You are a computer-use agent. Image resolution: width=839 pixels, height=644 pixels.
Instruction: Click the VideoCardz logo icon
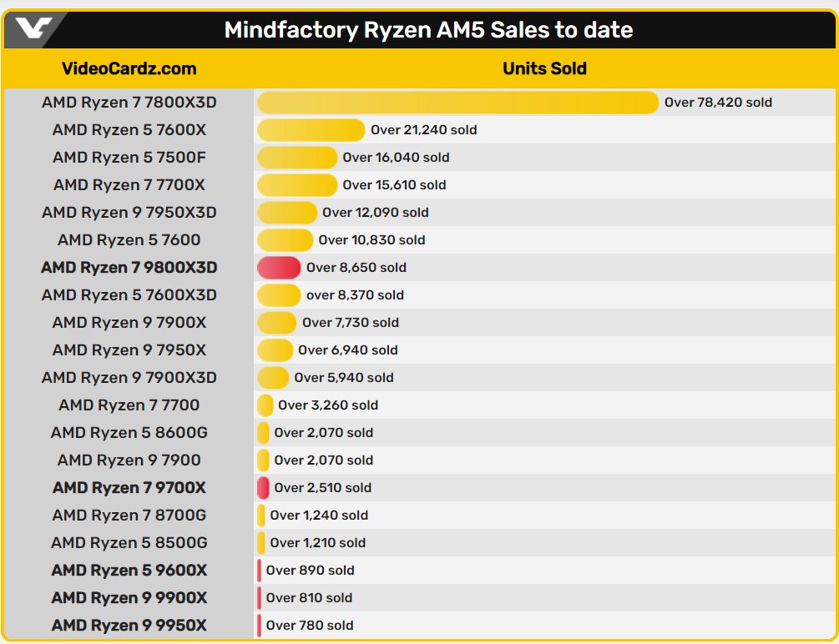coord(33,28)
